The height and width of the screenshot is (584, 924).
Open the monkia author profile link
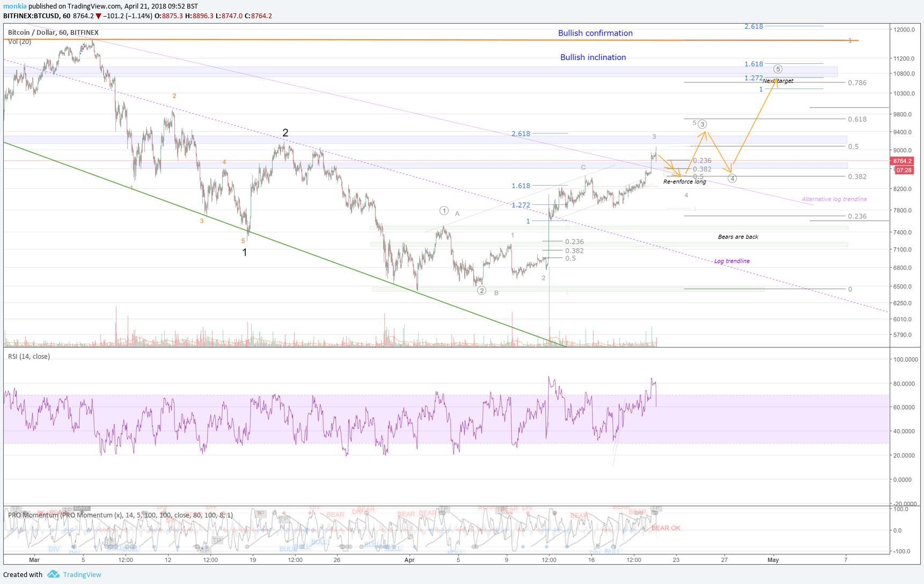coord(15,6)
